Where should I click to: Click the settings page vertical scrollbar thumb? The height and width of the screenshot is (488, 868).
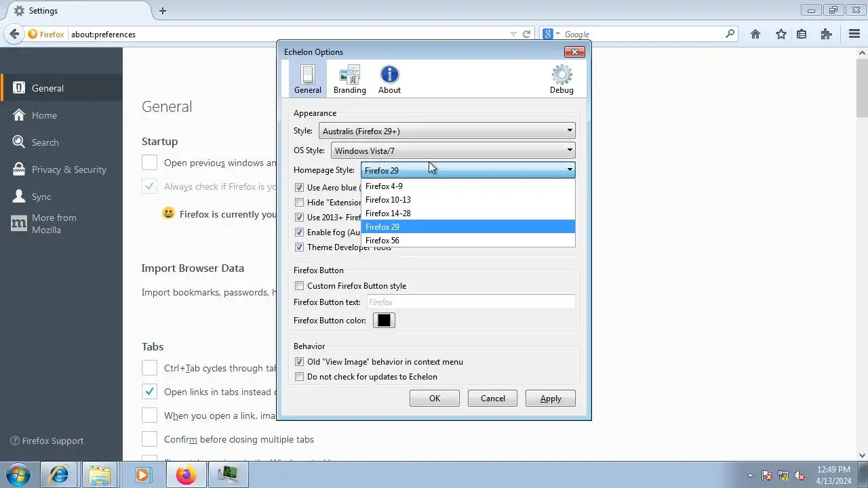(x=863, y=87)
